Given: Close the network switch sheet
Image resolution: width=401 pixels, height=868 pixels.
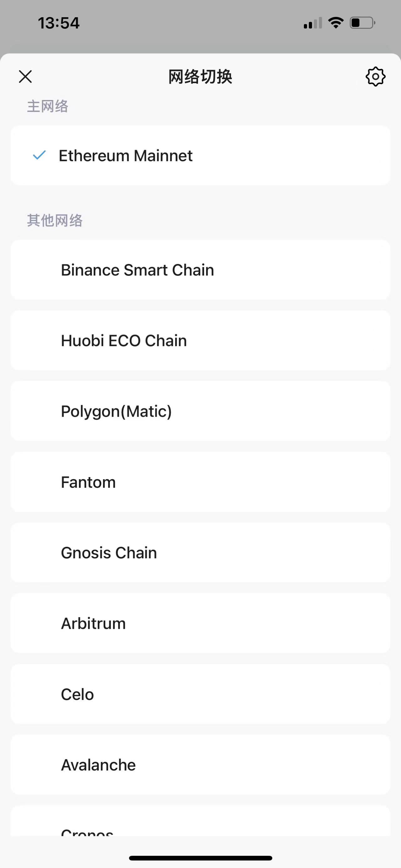Looking at the screenshot, I should pos(25,76).
